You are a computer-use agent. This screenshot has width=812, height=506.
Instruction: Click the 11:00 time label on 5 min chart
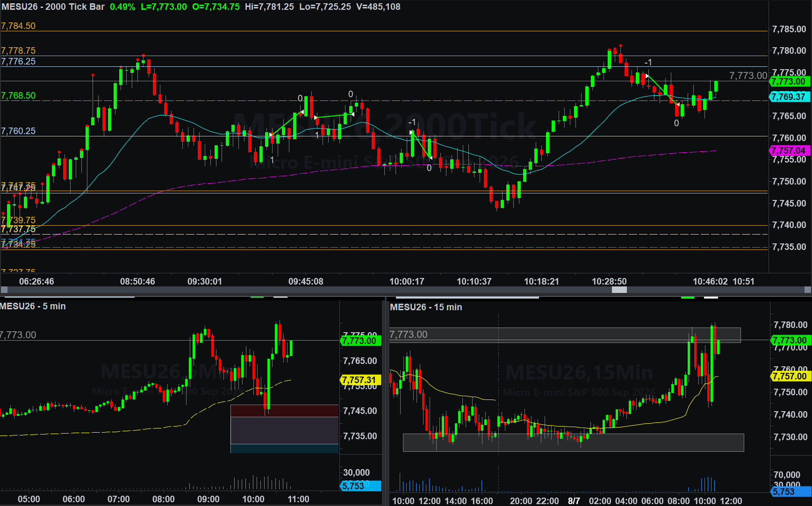298,499
